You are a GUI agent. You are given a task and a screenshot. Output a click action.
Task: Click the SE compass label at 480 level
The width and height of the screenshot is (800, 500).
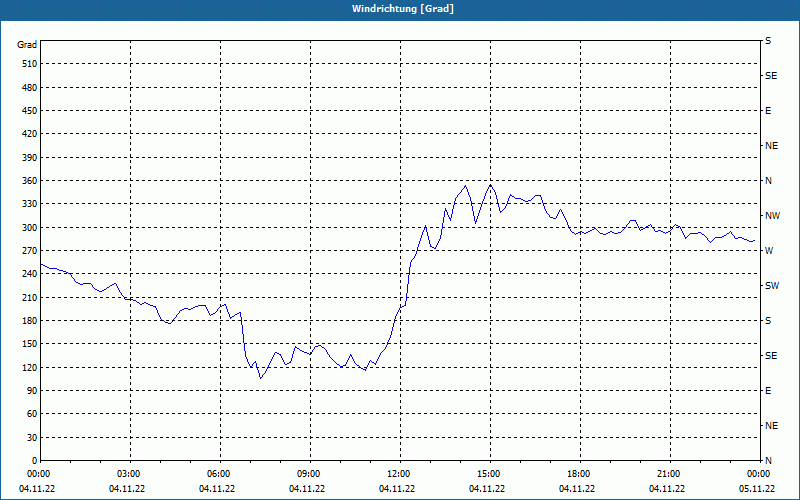[771, 76]
